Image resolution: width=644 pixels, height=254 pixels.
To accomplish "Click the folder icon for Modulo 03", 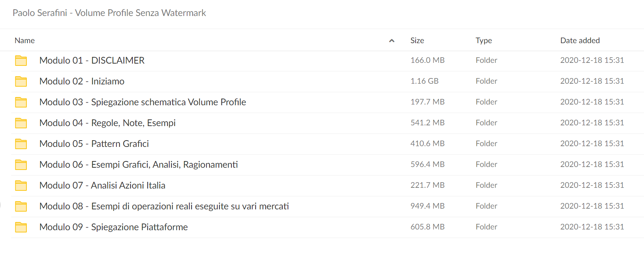I will 21,102.
